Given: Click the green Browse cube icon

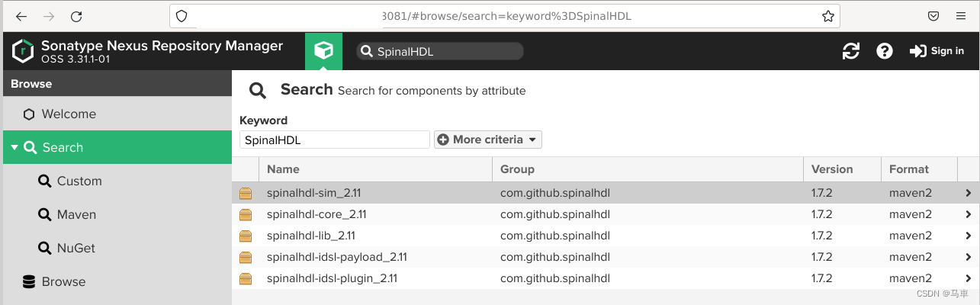Looking at the screenshot, I should 323,51.
